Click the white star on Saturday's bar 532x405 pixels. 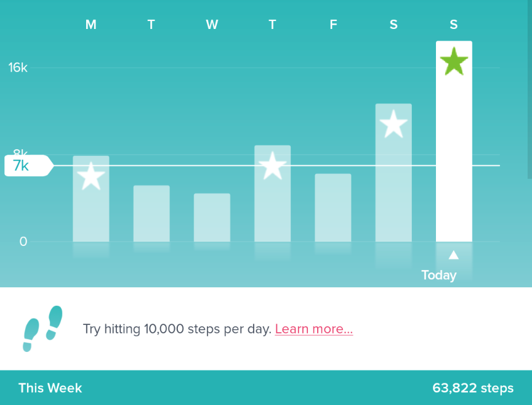(x=393, y=124)
